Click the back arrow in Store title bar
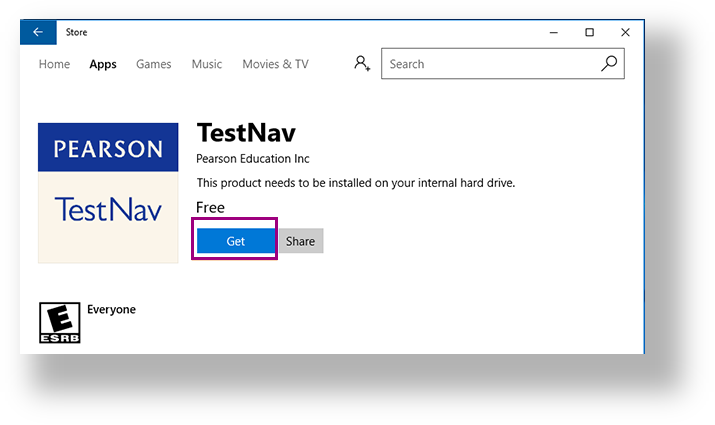 [38, 32]
